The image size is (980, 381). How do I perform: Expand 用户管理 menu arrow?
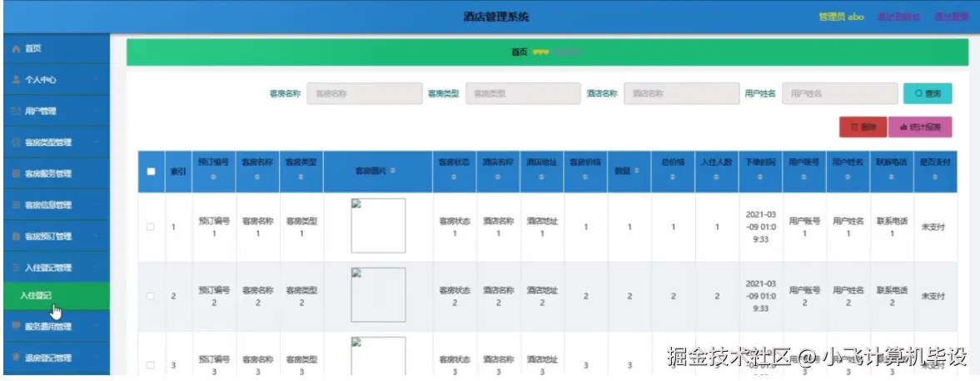coord(97,112)
